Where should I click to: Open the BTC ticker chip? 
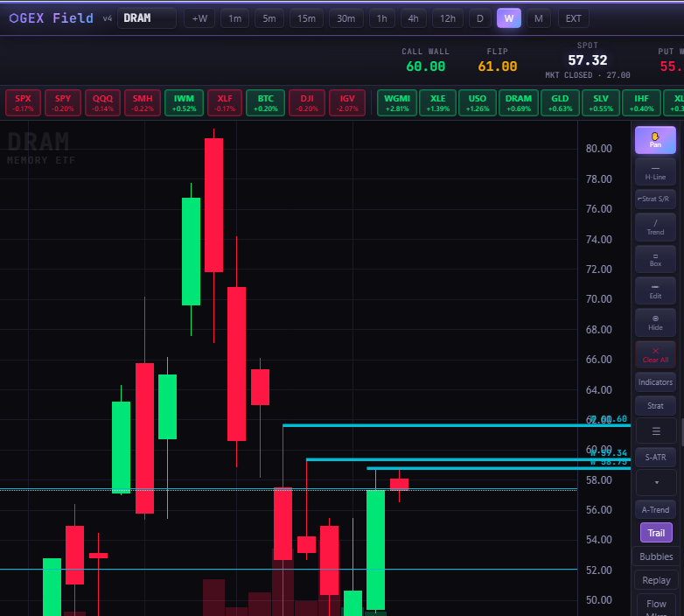coord(265,103)
